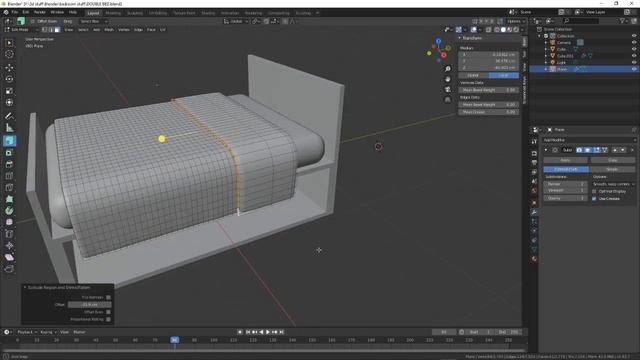The width and height of the screenshot is (640, 360).
Task: Select the Rotate tool
Action: 9,79
